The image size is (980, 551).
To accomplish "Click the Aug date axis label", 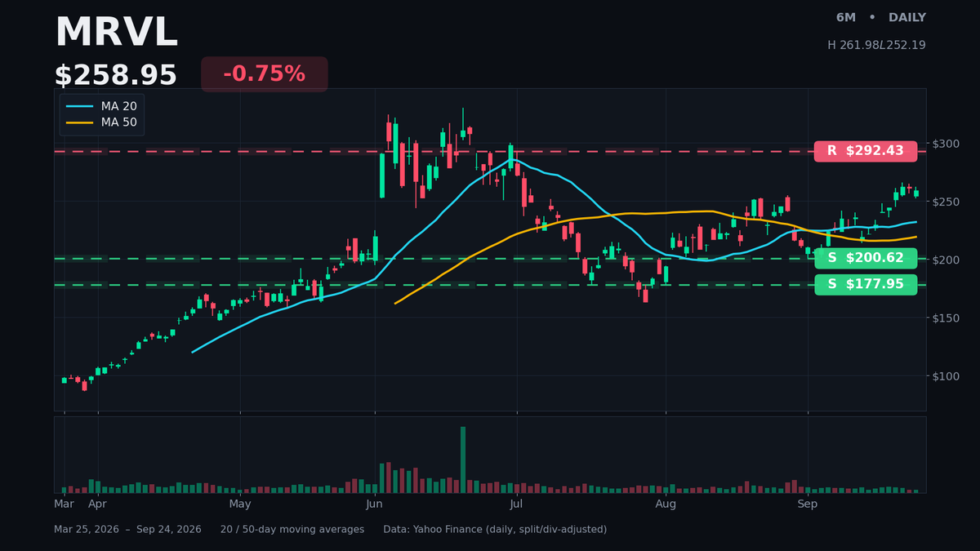I will point(666,504).
